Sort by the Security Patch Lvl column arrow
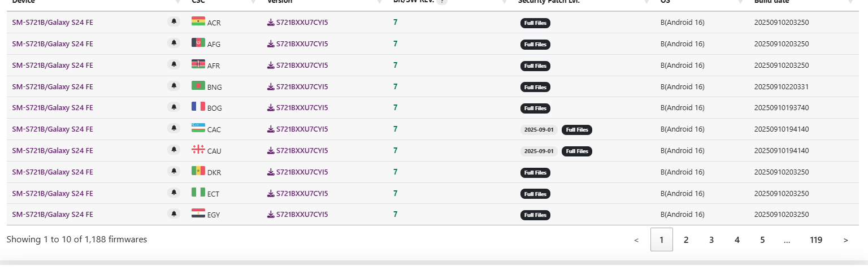Screen dimensions: 868x270 pos(647,2)
